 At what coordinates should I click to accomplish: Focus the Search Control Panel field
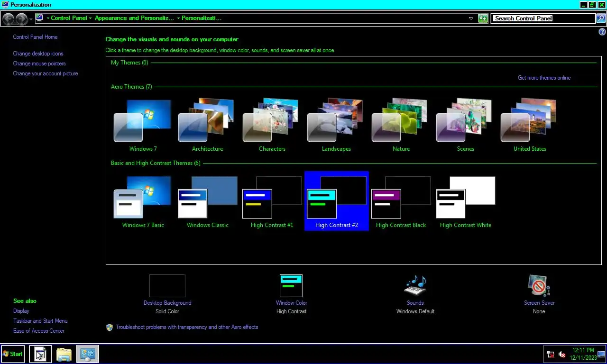pos(543,18)
